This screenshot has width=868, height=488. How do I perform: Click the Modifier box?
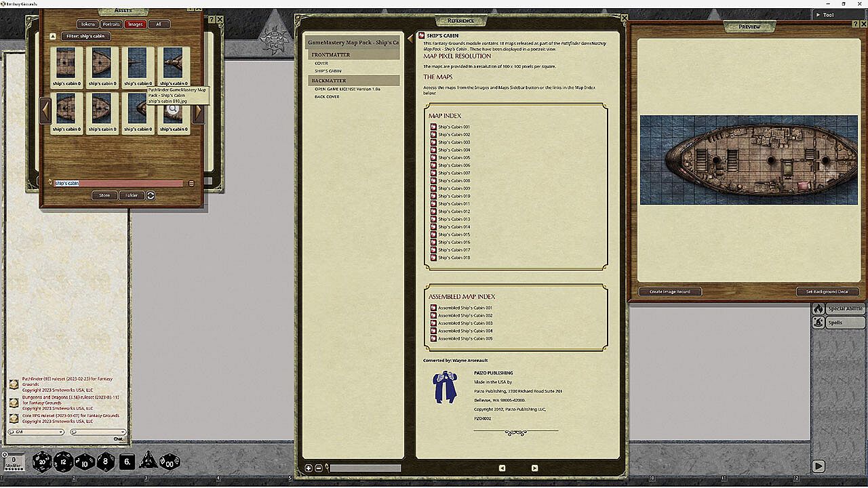14,462
